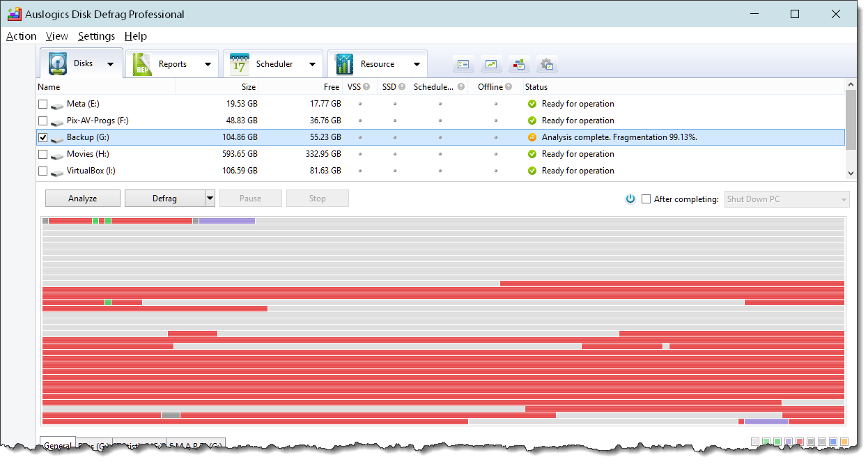This screenshot has height=464, width=868.
Task: Click the disk list vertical scrollbar thumb
Action: click(x=851, y=118)
